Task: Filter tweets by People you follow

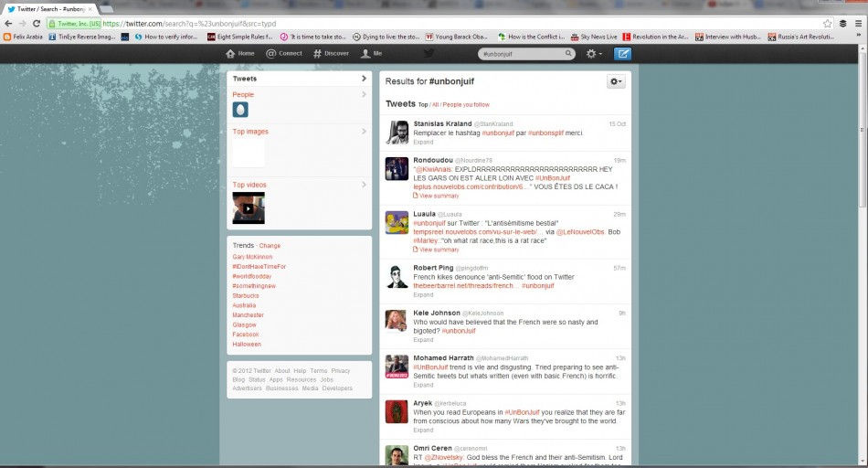Action: click(466, 105)
